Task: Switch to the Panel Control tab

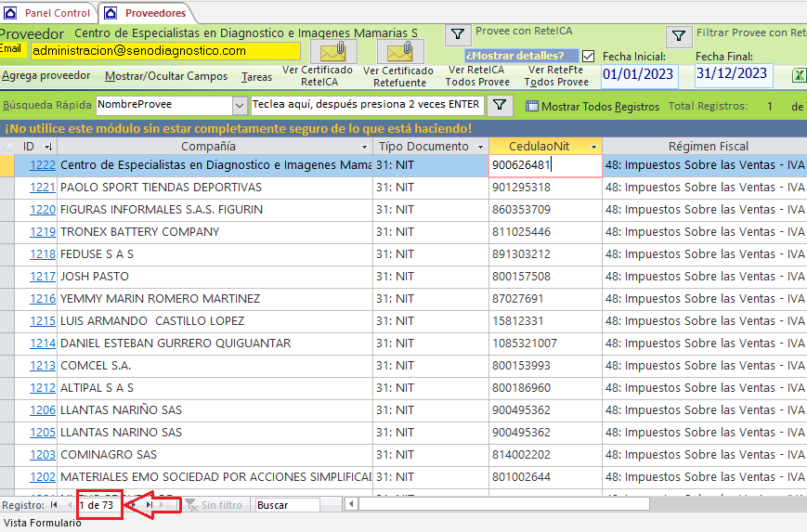Action: [x=48, y=13]
